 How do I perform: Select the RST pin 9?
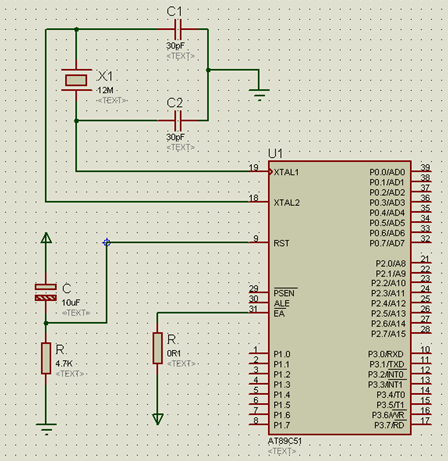pos(259,242)
